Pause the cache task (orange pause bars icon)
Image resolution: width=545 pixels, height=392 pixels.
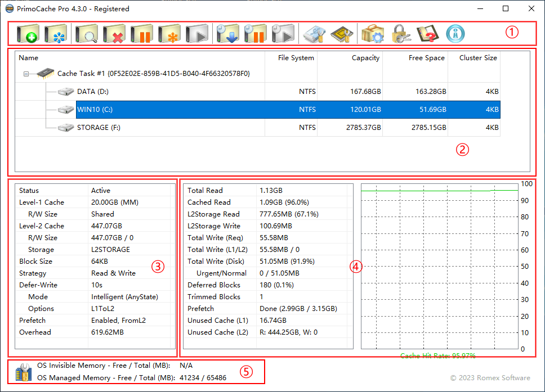point(142,34)
